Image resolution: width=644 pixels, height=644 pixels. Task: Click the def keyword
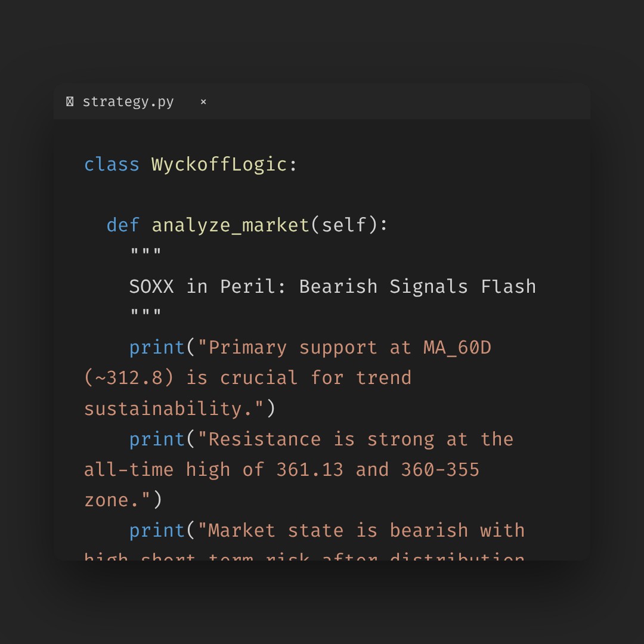pos(123,225)
